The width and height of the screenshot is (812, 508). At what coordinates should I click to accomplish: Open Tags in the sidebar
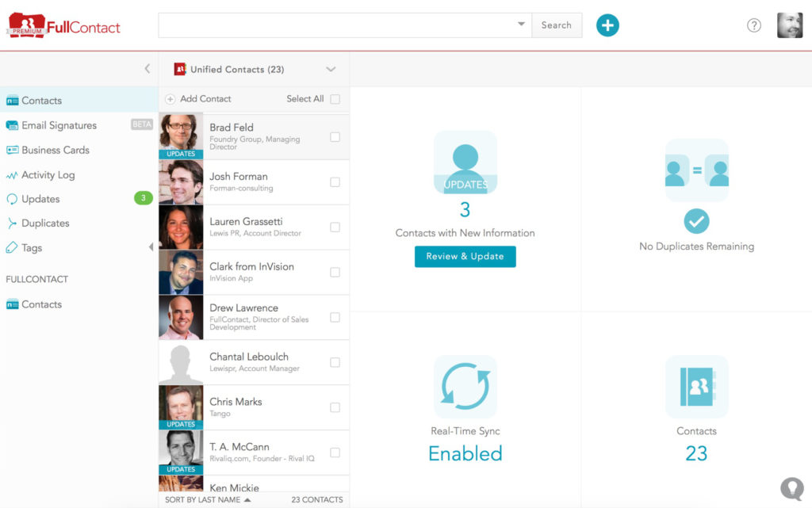[32, 248]
